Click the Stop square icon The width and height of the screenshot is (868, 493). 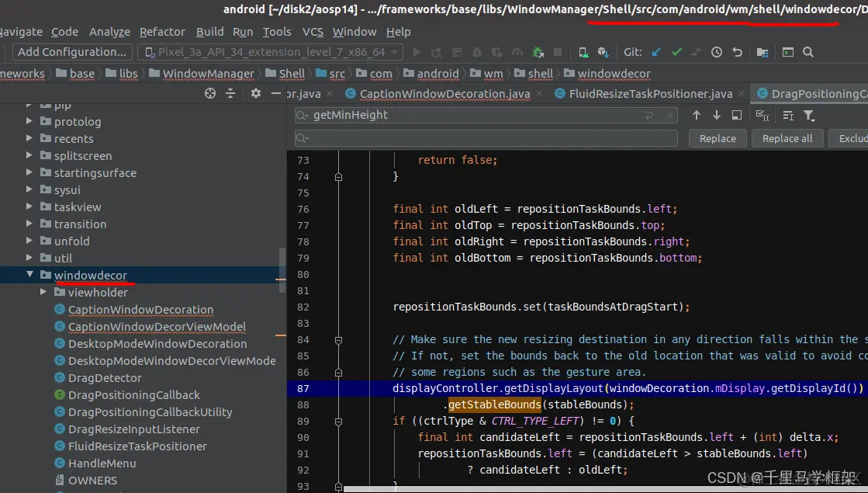click(x=558, y=52)
